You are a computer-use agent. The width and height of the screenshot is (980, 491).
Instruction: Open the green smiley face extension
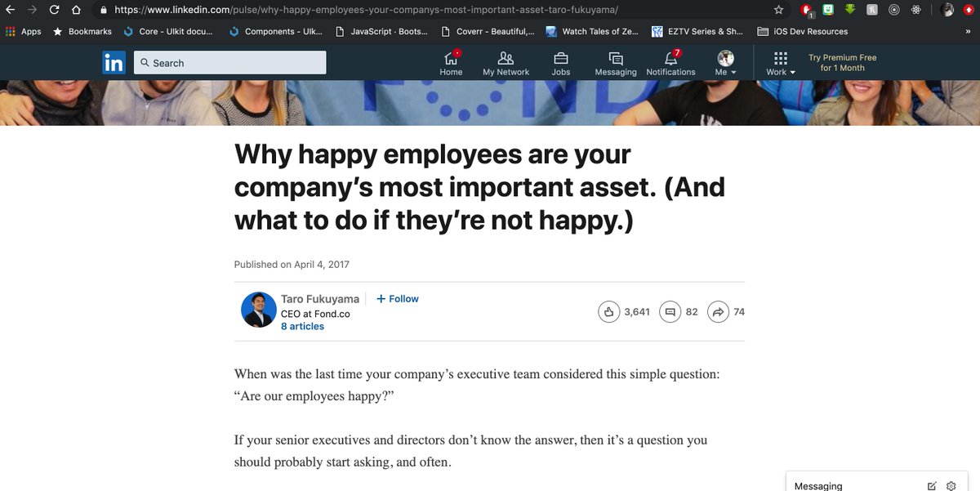[828, 10]
